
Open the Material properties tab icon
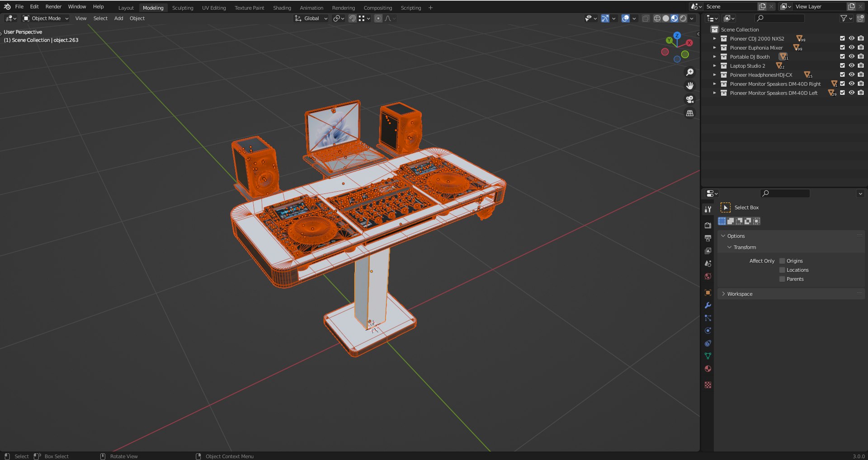coord(708,369)
